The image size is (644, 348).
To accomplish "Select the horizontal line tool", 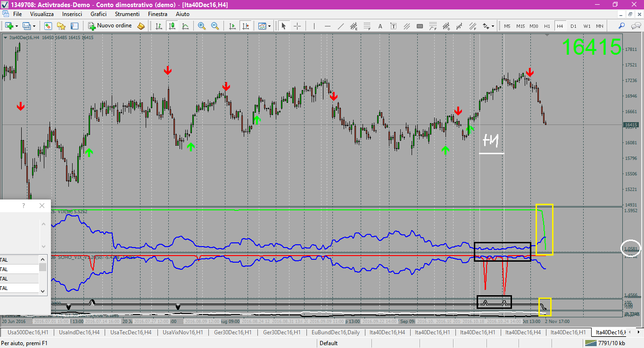I will tap(328, 26).
